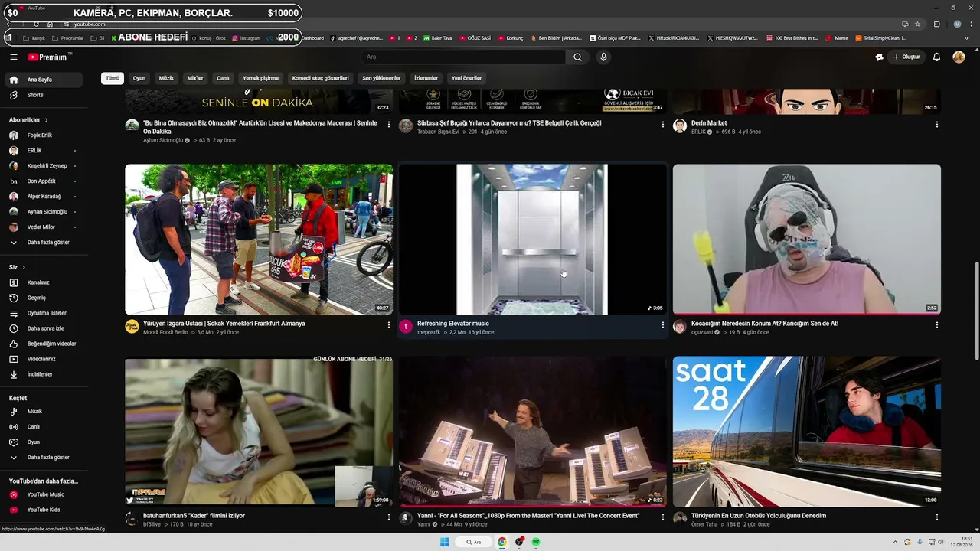Open Spotify from the taskbar

point(536,542)
